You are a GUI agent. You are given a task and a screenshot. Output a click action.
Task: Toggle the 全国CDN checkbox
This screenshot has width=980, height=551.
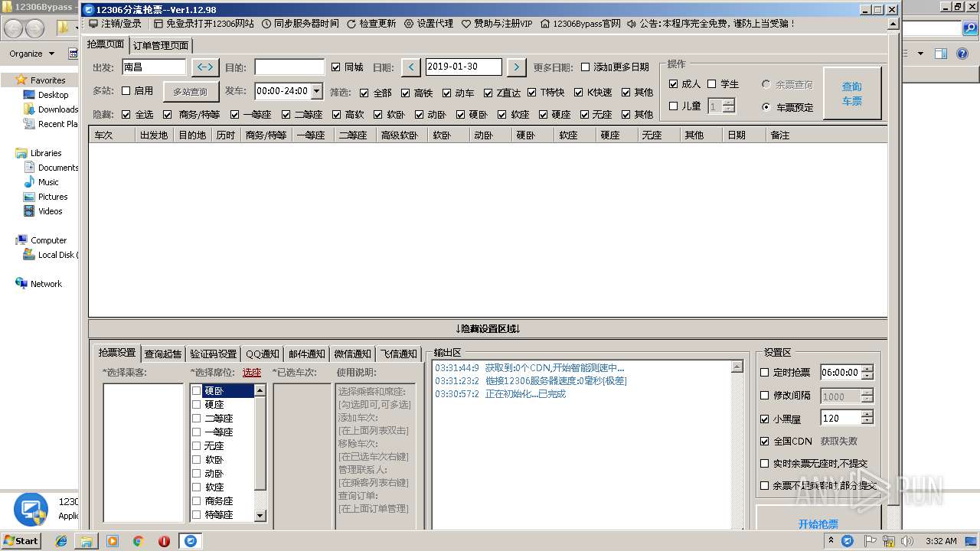765,442
